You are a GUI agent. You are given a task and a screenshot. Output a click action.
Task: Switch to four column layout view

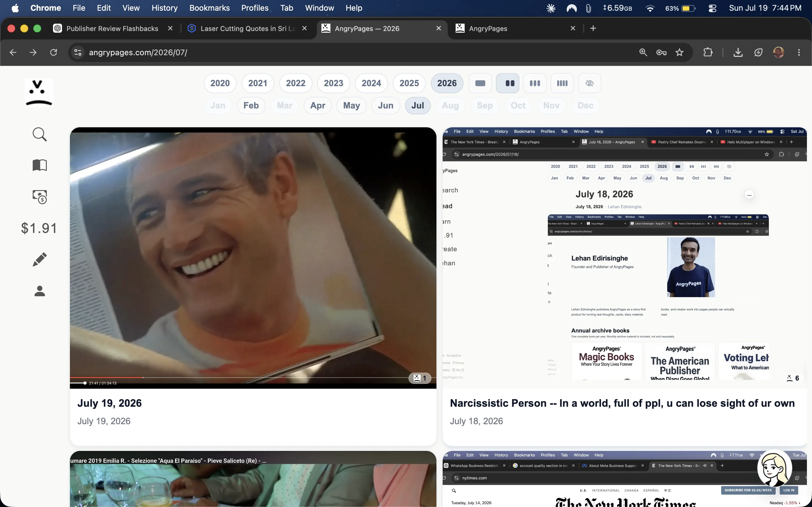tap(562, 83)
